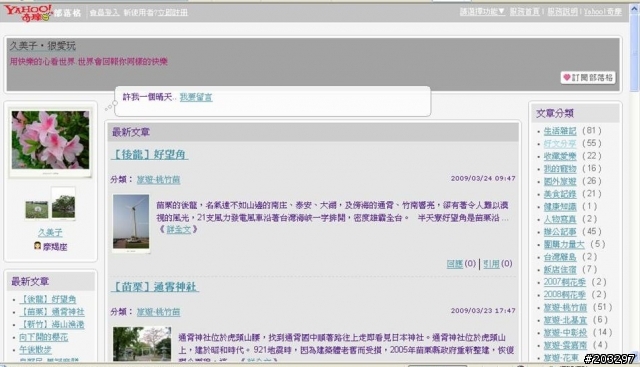Open the 旅遊-雲嘉南 (4) category

coord(565,345)
